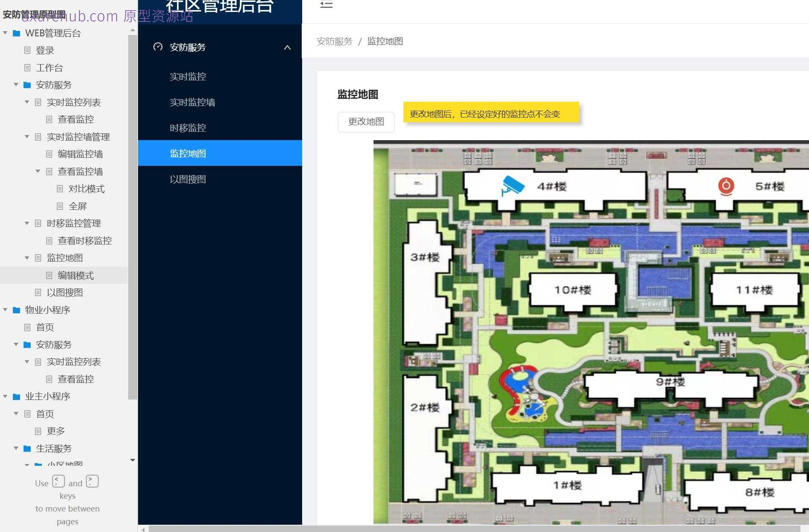Click the collapse hamburger icon above the breadcrumb
The image size is (809, 532).
(x=326, y=5)
